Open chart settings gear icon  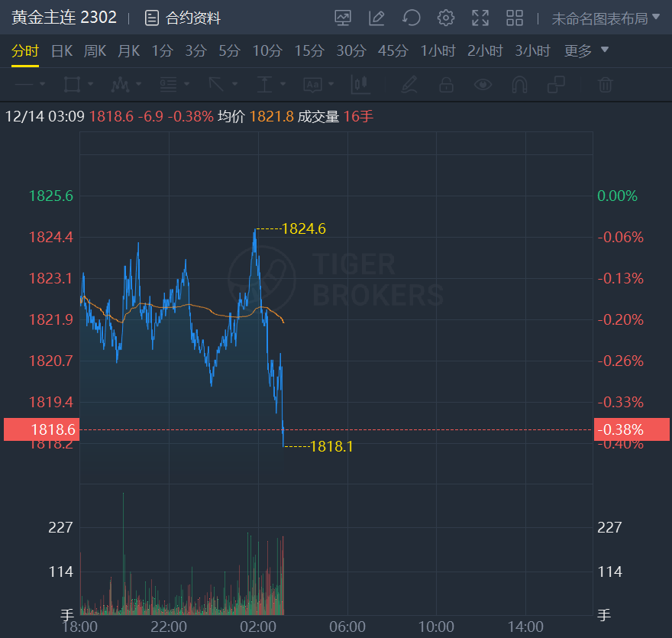click(446, 18)
